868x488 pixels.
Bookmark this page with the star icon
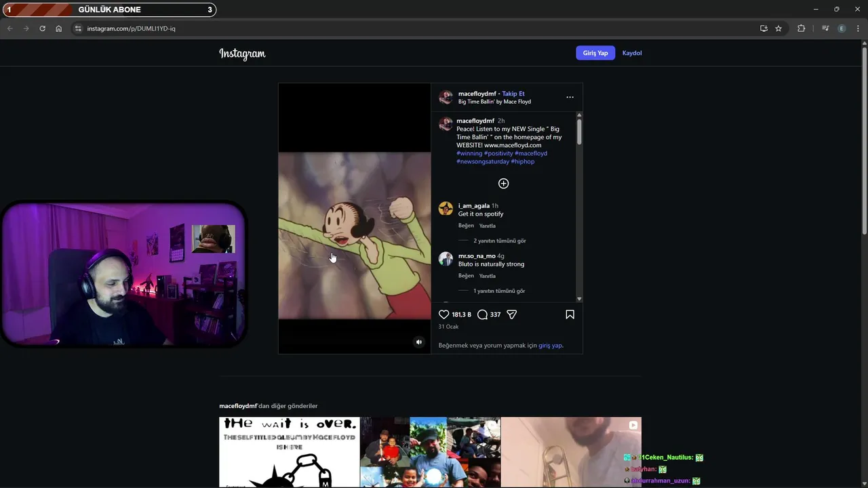pyautogui.click(x=778, y=28)
